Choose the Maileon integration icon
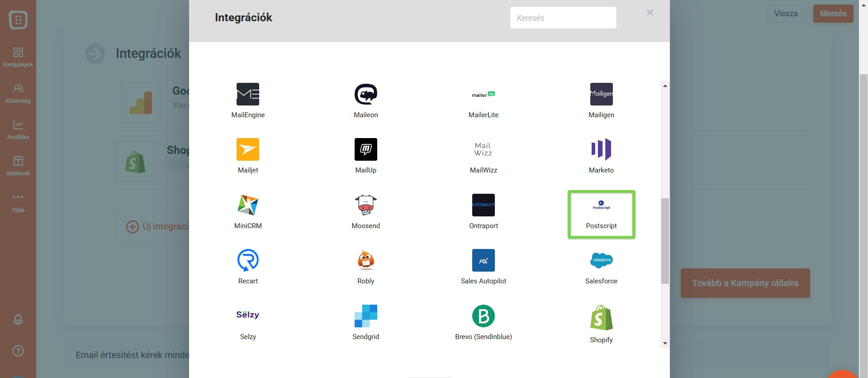This screenshot has height=378, width=868. [366, 94]
